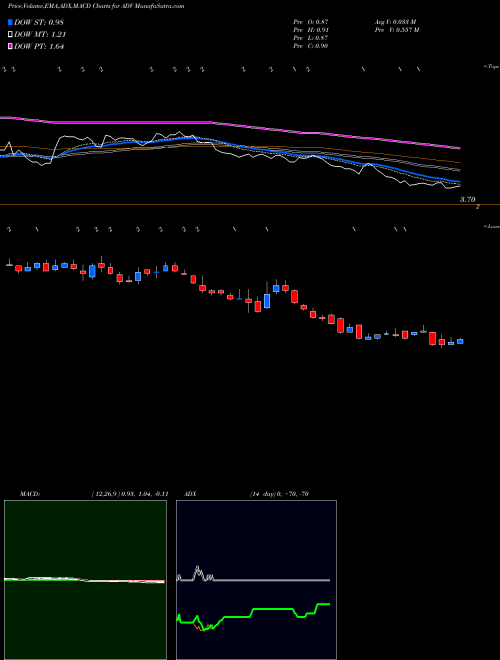Click the 'Pre V: 0.557 M' volume text
Screen dimensions: 500x660
coord(396,30)
